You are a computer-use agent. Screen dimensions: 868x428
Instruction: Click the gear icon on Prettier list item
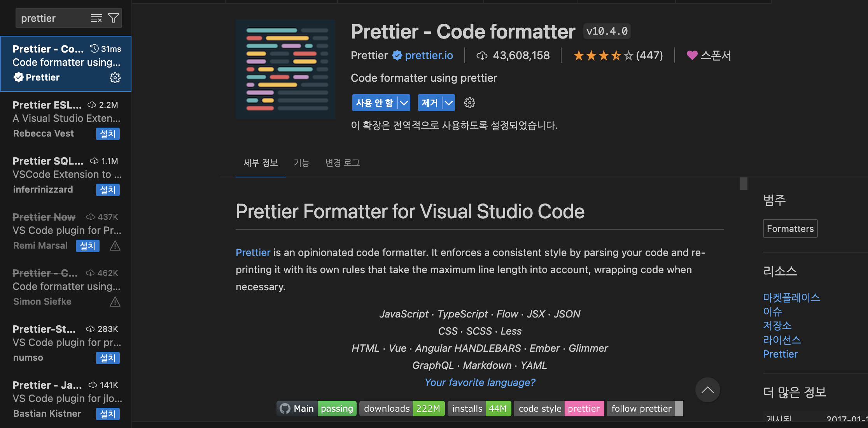[115, 78]
